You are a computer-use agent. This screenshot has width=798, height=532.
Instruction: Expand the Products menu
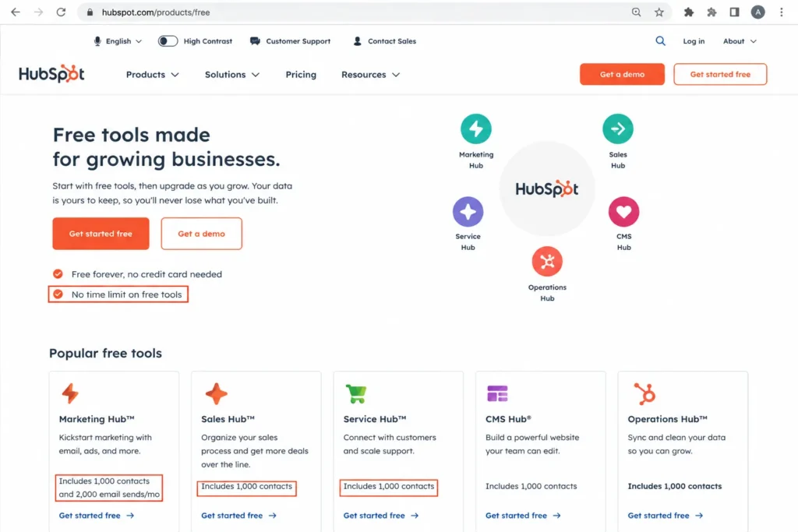[x=152, y=75]
